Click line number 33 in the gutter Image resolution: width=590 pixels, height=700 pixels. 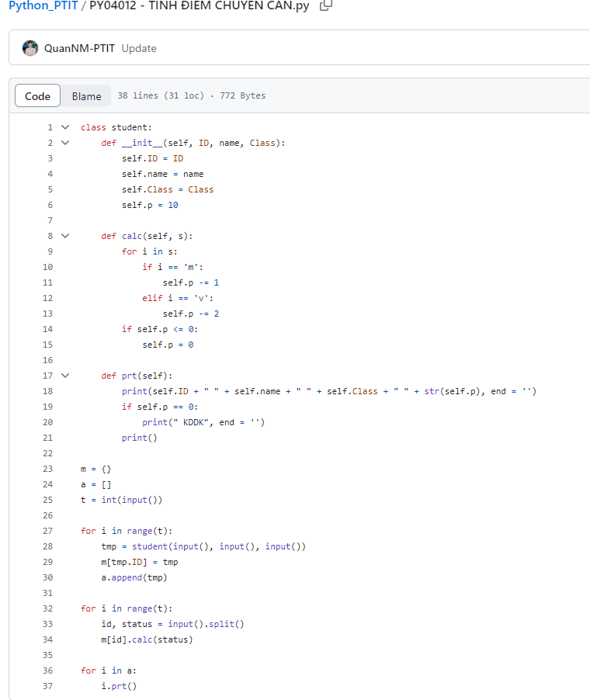click(48, 624)
